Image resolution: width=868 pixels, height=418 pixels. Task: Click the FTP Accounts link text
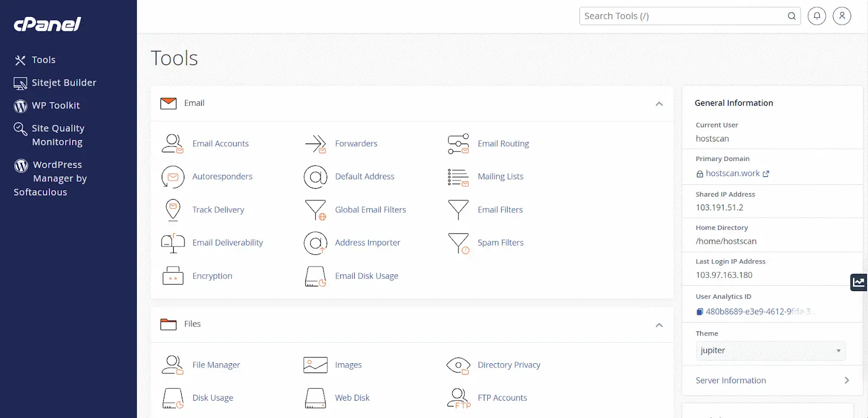click(502, 398)
